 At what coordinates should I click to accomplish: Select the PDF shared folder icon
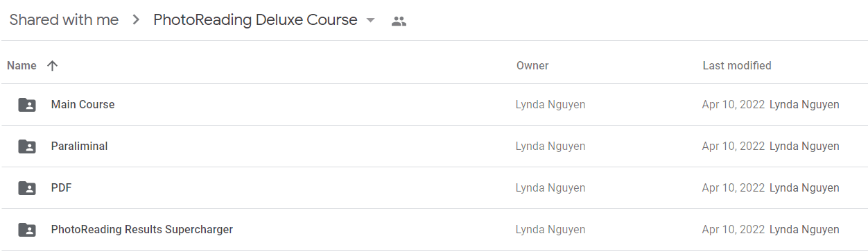(27, 188)
